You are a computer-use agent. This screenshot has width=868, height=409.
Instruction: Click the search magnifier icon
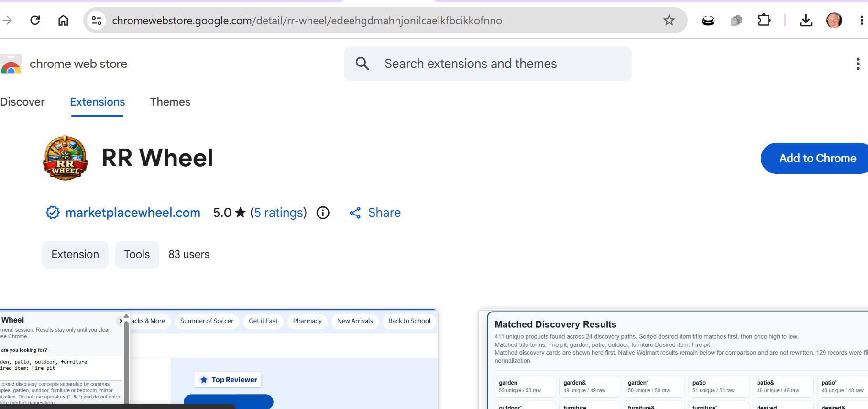click(363, 64)
